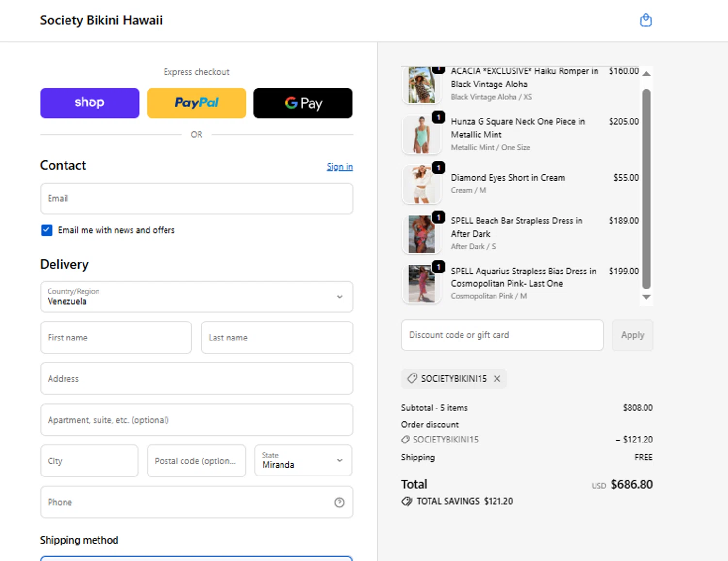
Task: Click SPELL Beach Bar Strapless Dress thumbnail
Action: (421, 234)
